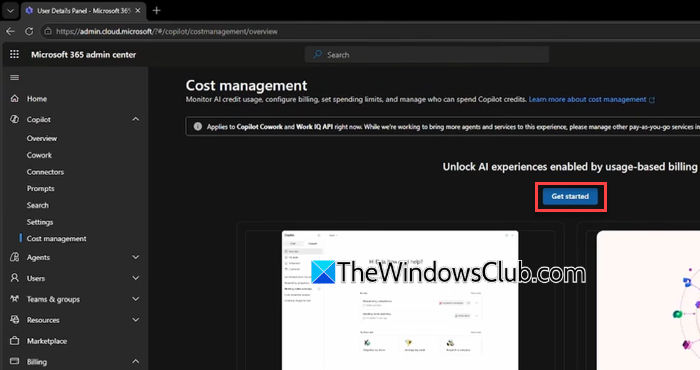Click the Microsoft 365 admin center title
The image size is (700, 370).
point(83,54)
